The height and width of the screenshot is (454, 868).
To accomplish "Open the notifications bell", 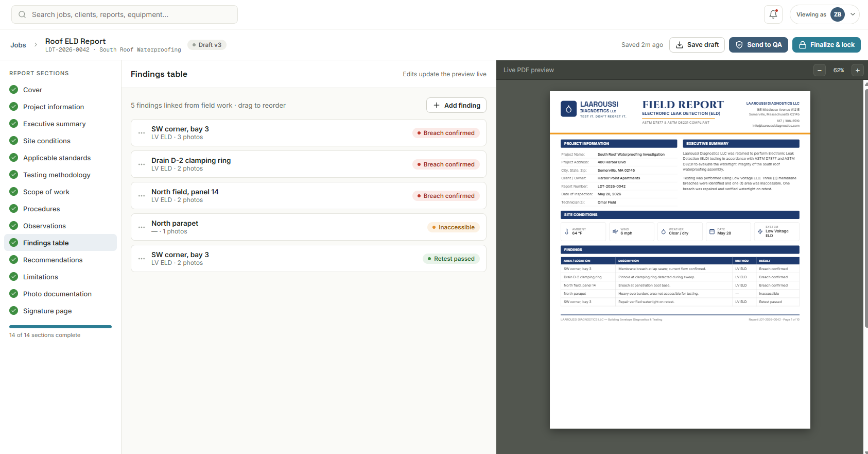I will [773, 14].
